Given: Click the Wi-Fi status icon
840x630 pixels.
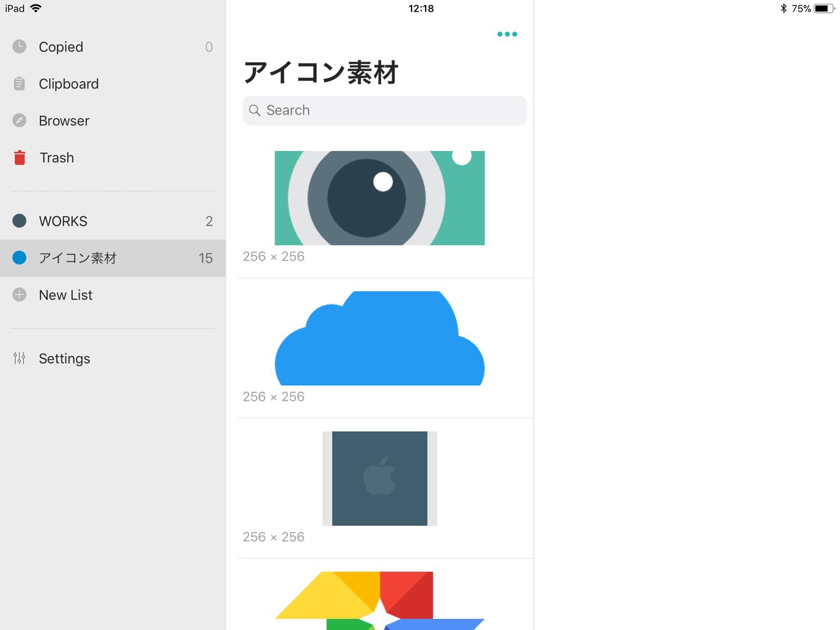Looking at the screenshot, I should tap(36, 8).
